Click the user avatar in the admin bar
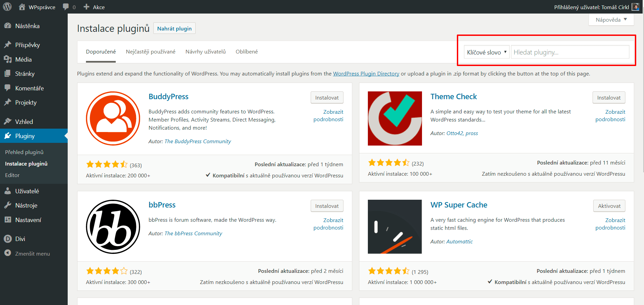644x305 pixels. click(x=636, y=7)
